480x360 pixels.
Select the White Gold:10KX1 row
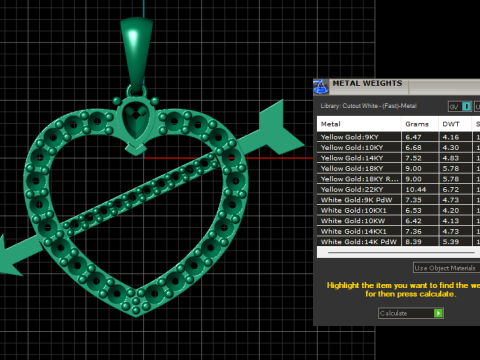(398, 210)
